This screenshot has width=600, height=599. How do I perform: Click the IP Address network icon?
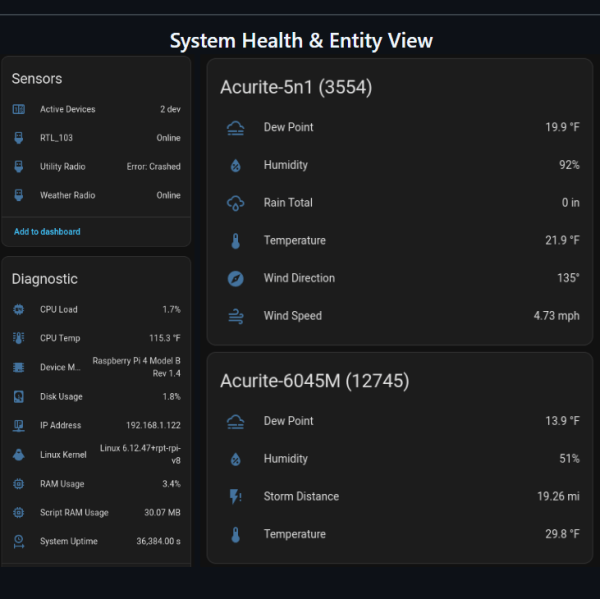point(19,426)
